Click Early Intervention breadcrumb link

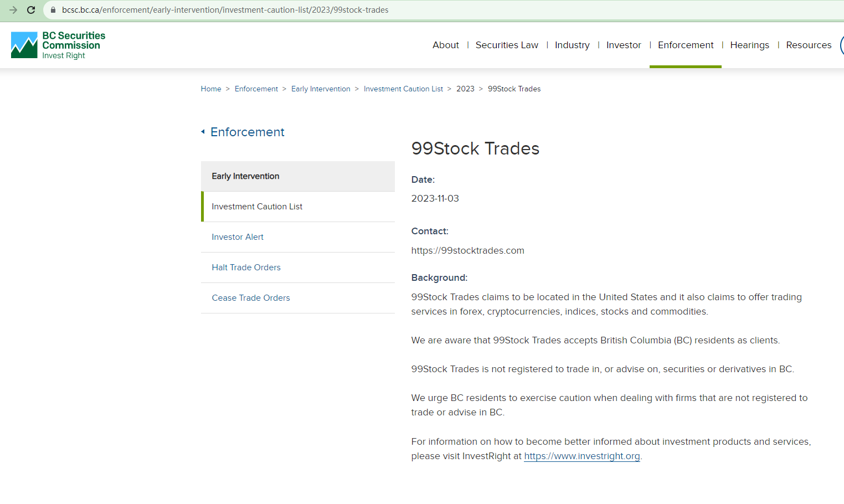pyautogui.click(x=321, y=89)
